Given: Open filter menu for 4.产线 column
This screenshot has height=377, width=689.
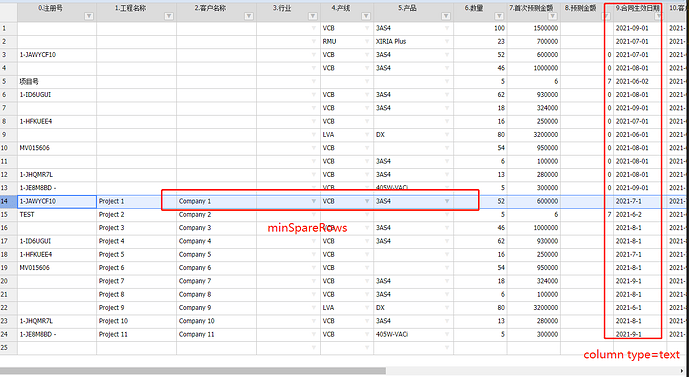Looking at the screenshot, I should 366,16.
